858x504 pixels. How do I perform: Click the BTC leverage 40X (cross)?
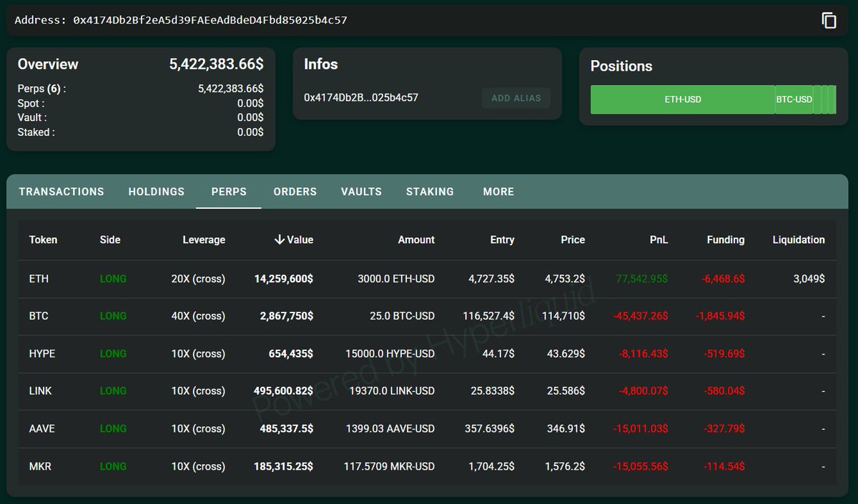pyautogui.click(x=198, y=316)
